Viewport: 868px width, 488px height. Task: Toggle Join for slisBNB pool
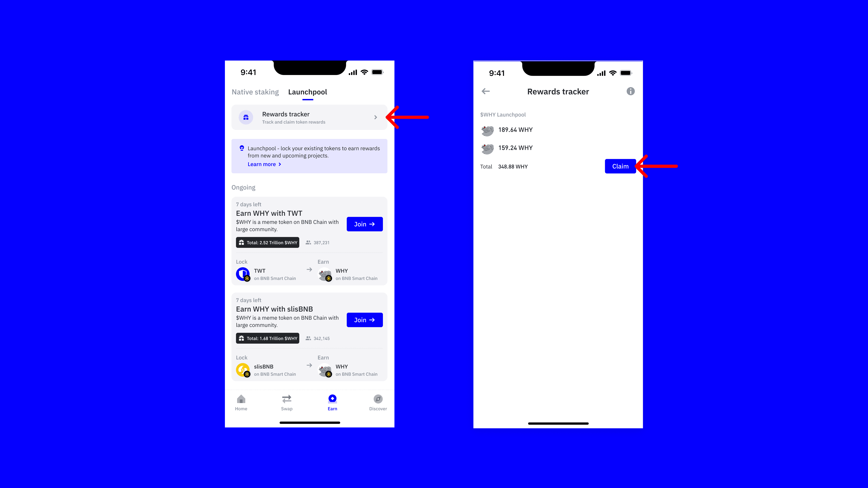pos(364,320)
